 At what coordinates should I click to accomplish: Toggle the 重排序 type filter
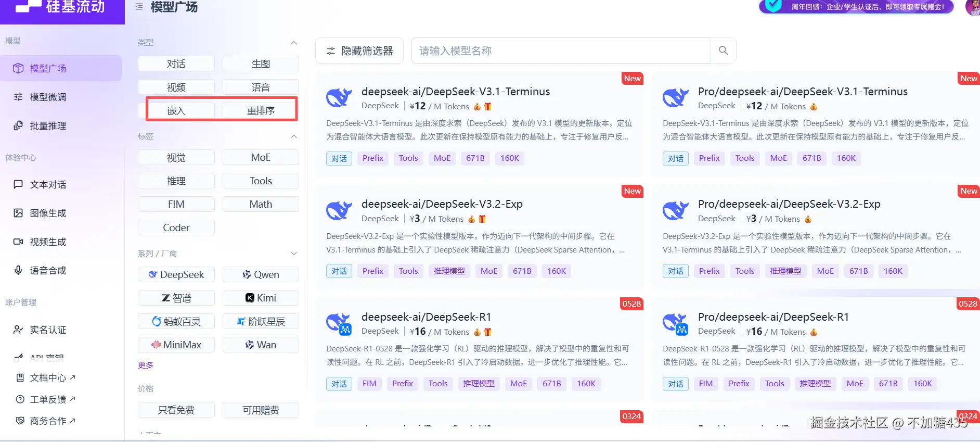coord(261,110)
